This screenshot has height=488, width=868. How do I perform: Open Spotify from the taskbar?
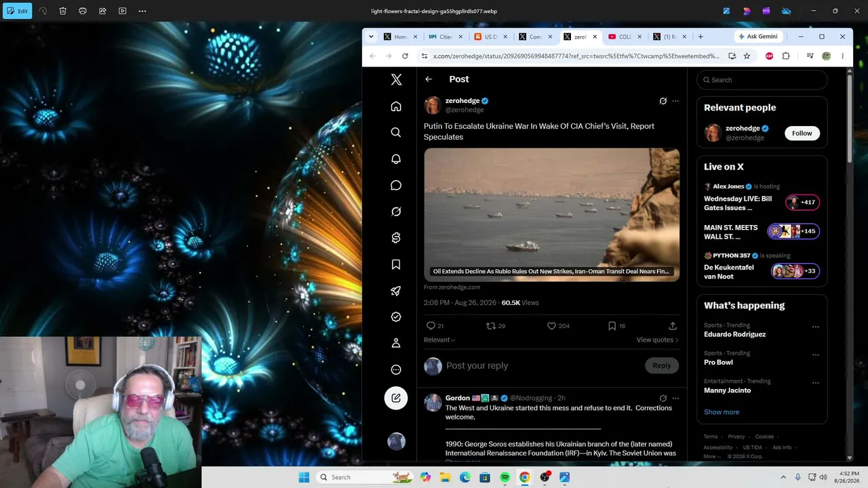tap(505, 477)
